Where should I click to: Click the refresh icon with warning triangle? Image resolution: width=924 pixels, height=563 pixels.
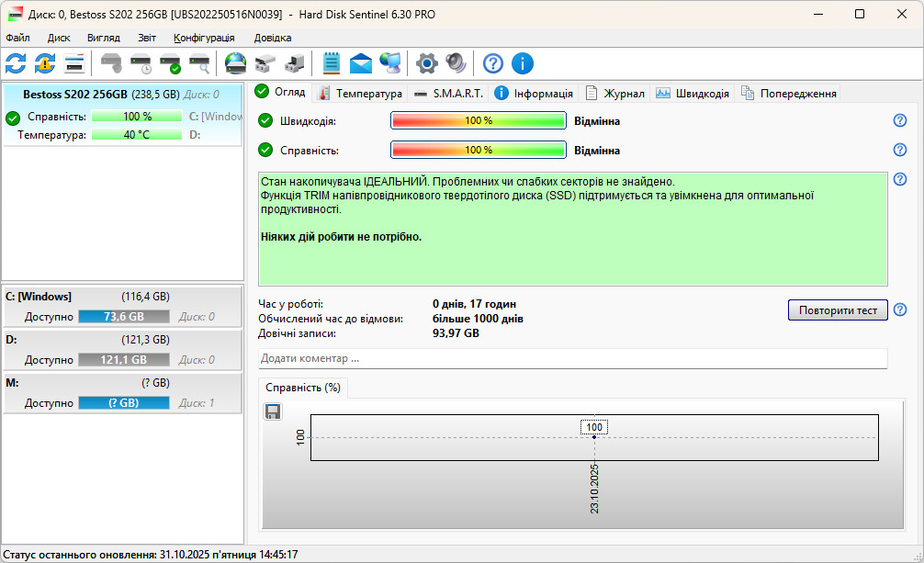[45, 63]
